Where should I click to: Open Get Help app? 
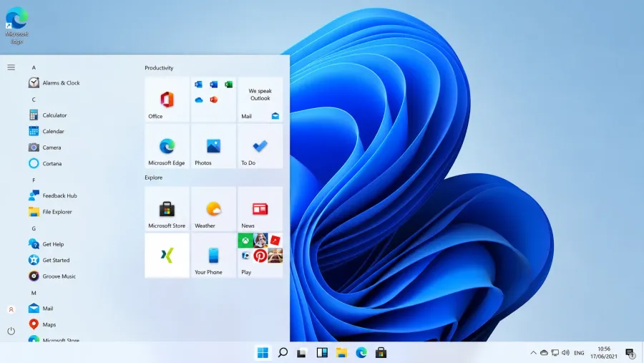tap(47, 243)
